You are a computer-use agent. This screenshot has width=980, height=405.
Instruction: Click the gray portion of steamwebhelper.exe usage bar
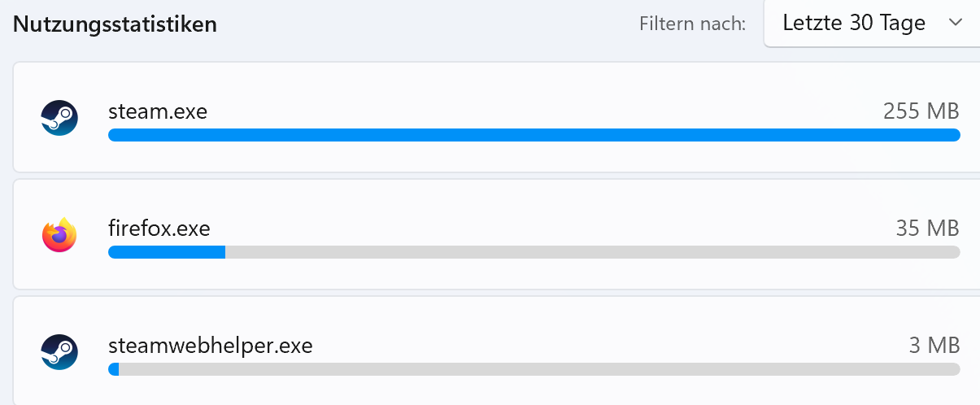click(538, 369)
